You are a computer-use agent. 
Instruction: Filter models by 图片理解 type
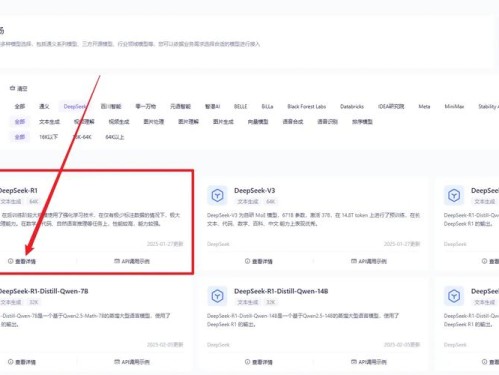point(188,122)
